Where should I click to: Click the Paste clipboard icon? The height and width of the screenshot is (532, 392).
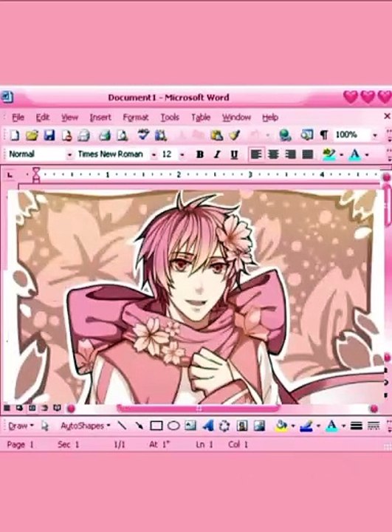(217, 135)
